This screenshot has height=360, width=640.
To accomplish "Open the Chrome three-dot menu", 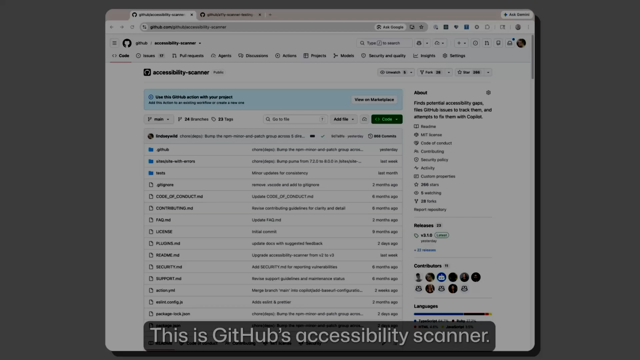I will tap(529, 27).
